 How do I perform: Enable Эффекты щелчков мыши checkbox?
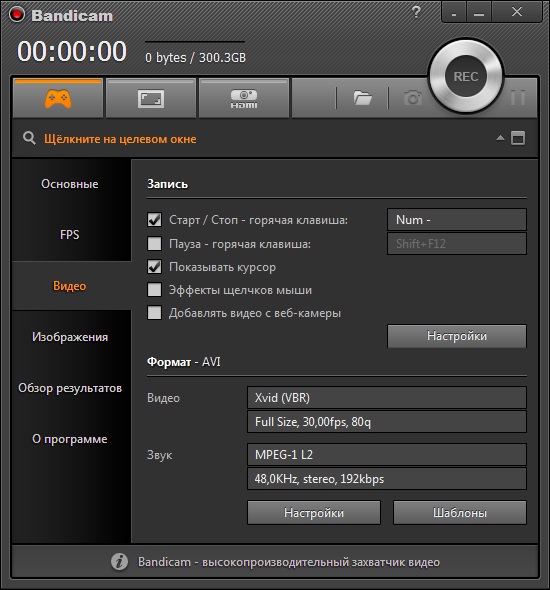point(154,290)
